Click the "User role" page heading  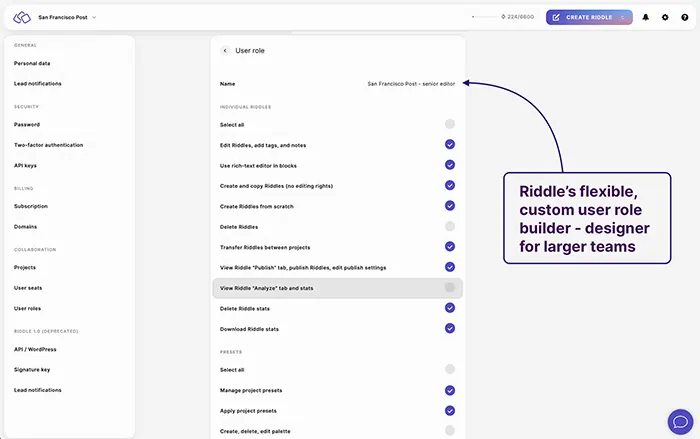click(250, 50)
